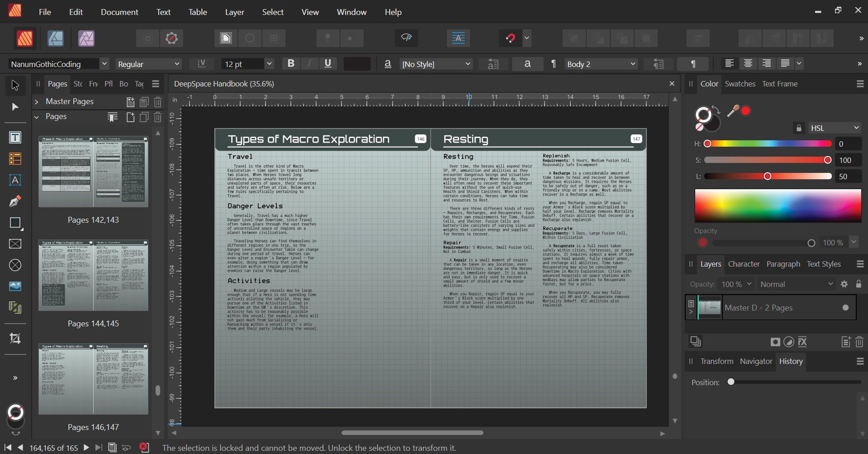This screenshot has width=868, height=454.
Task: Pick a color in the spectrum box
Action: 778,205
